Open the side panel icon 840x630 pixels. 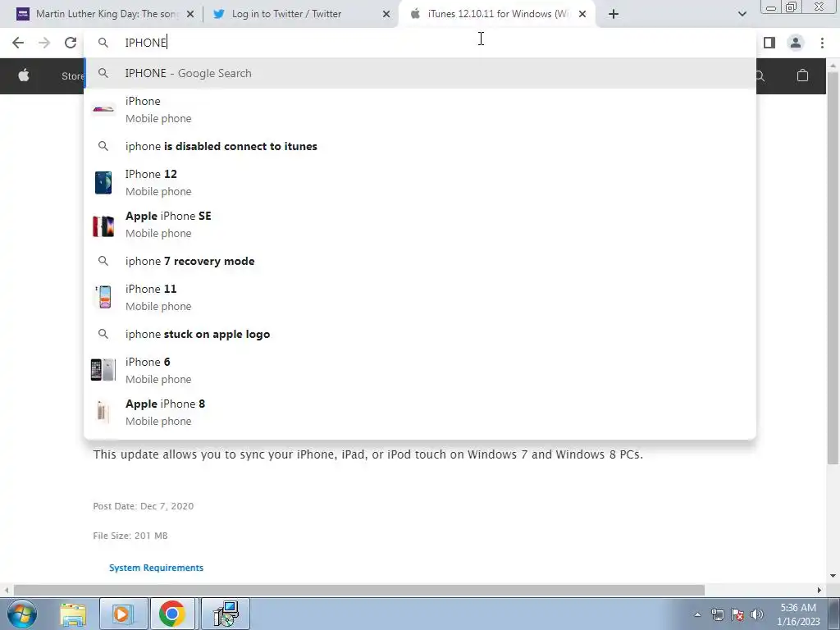[769, 43]
